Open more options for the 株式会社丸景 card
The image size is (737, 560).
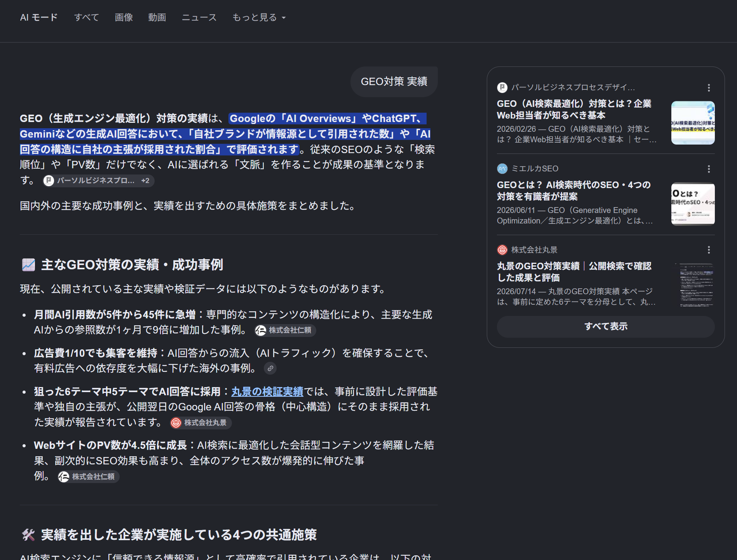coord(709,250)
